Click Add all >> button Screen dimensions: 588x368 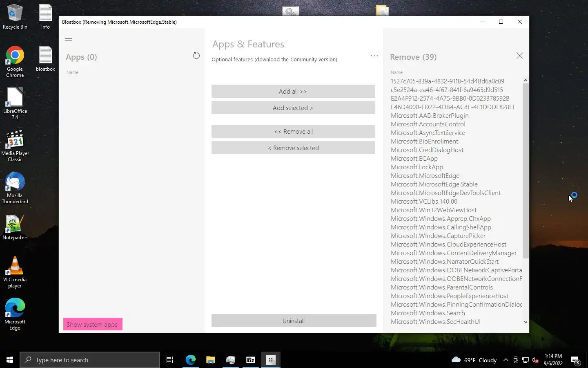click(293, 91)
